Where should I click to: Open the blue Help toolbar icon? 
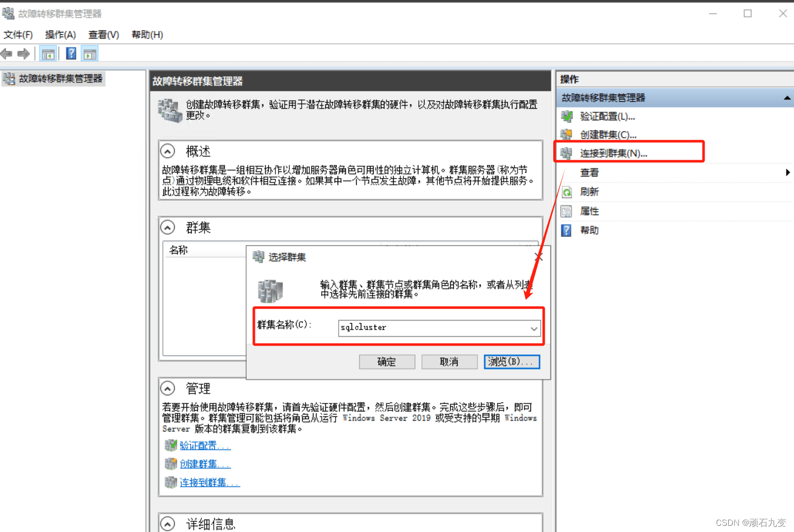pyautogui.click(x=71, y=53)
